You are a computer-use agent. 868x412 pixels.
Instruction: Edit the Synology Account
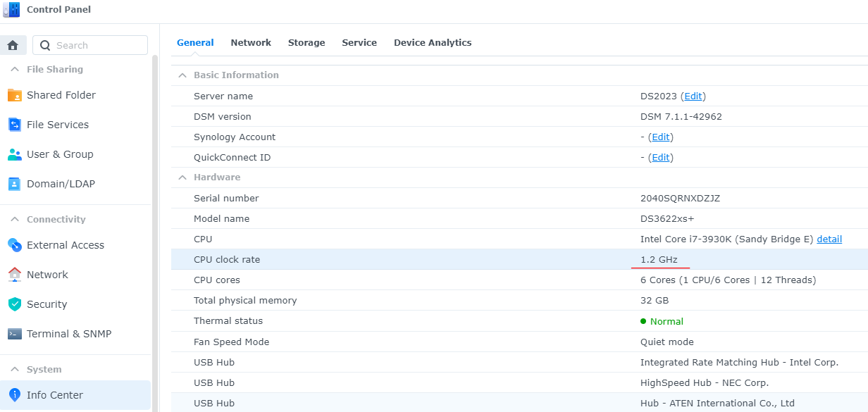pos(661,137)
